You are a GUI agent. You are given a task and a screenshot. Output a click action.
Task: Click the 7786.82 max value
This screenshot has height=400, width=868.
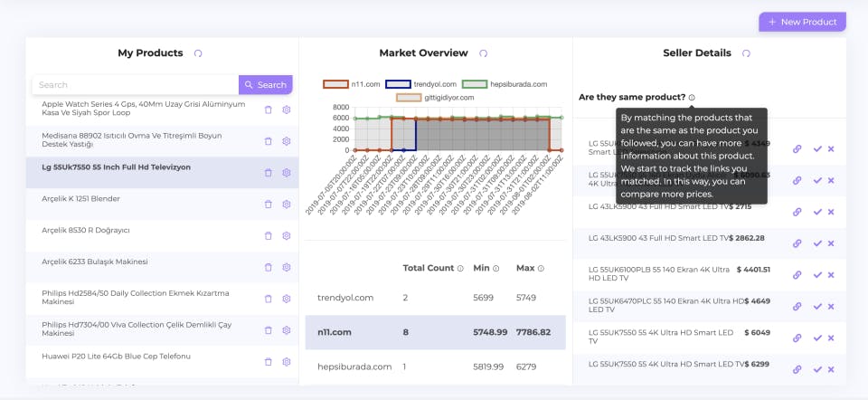pos(533,332)
